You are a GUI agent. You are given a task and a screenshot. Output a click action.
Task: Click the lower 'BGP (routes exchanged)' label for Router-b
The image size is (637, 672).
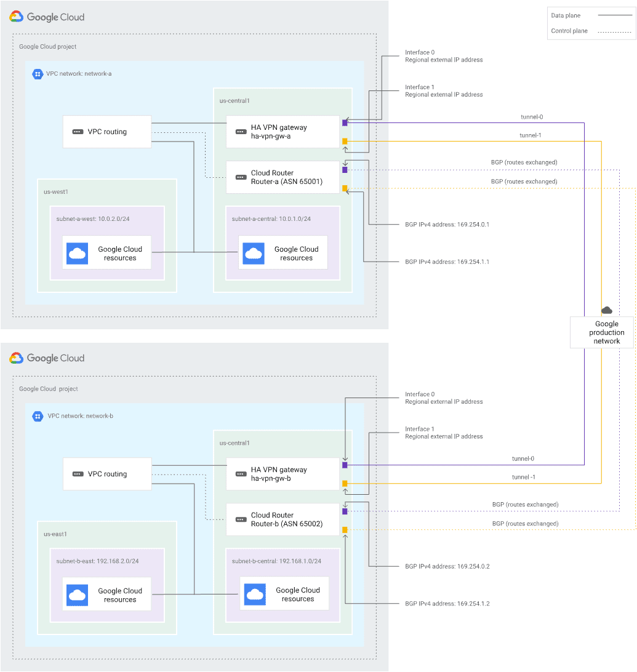526,524
